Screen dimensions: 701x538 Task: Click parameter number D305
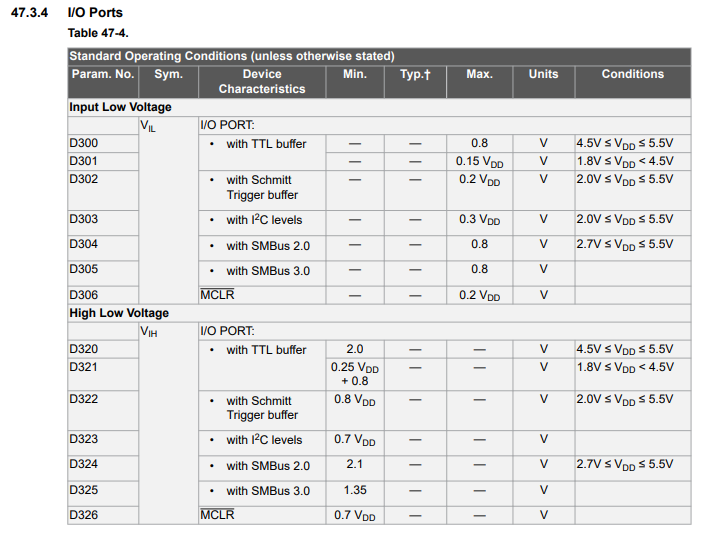(x=84, y=269)
